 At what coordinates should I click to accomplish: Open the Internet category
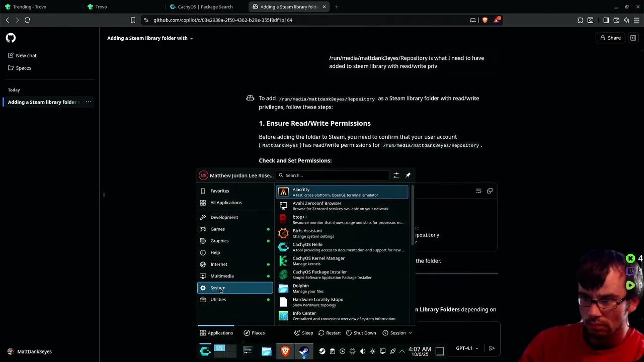pyautogui.click(x=235, y=264)
